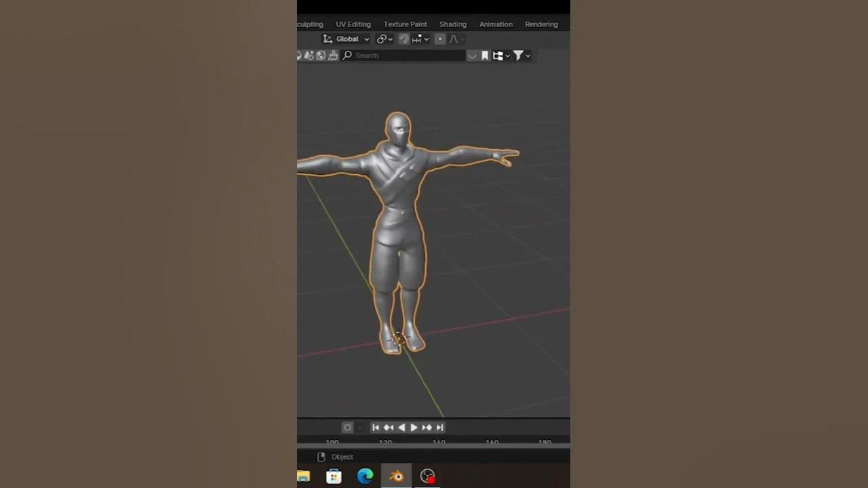Switch to the Shading workspace tab
Image resolution: width=868 pixels, height=488 pixels.
tap(452, 24)
